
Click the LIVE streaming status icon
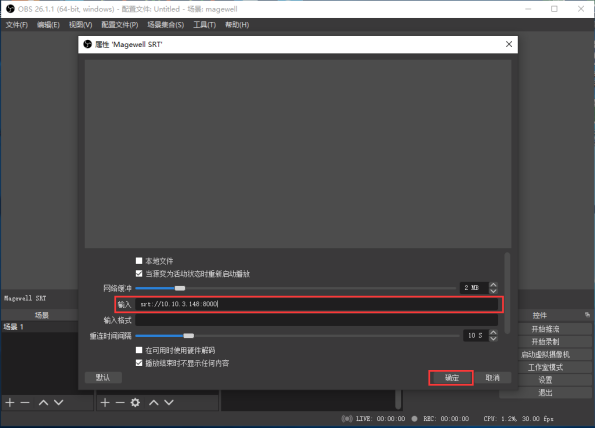pos(346,419)
